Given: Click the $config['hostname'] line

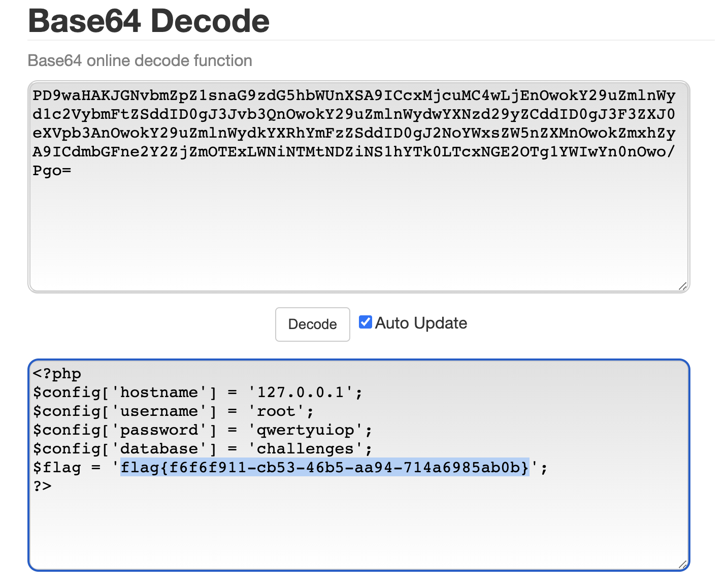Looking at the screenshot, I should (x=198, y=393).
